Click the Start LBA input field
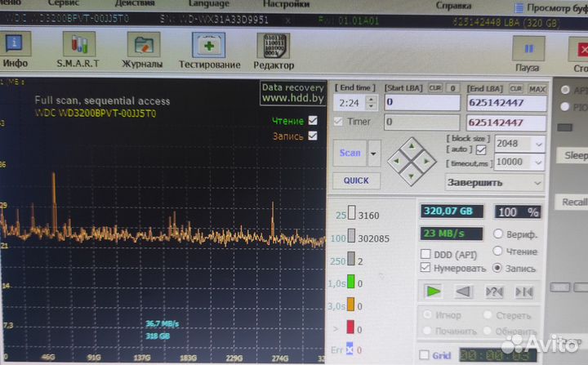Image resolution: width=588 pixels, height=365 pixels. tap(421, 103)
